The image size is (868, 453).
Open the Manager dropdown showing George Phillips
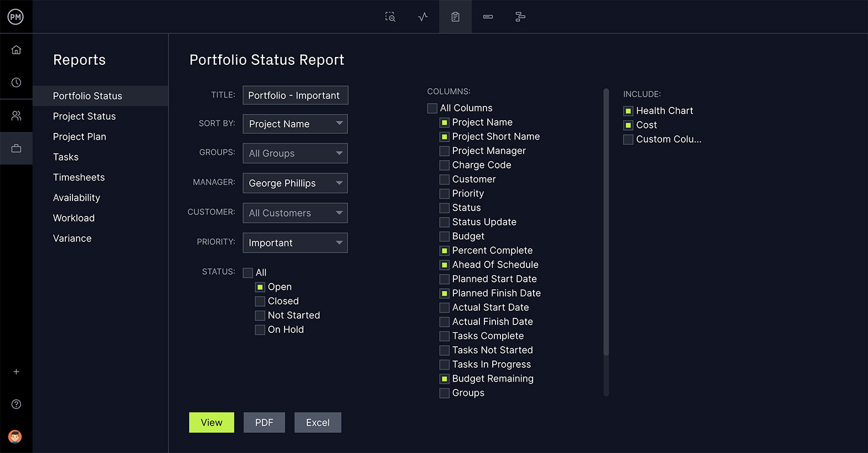pyautogui.click(x=295, y=183)
